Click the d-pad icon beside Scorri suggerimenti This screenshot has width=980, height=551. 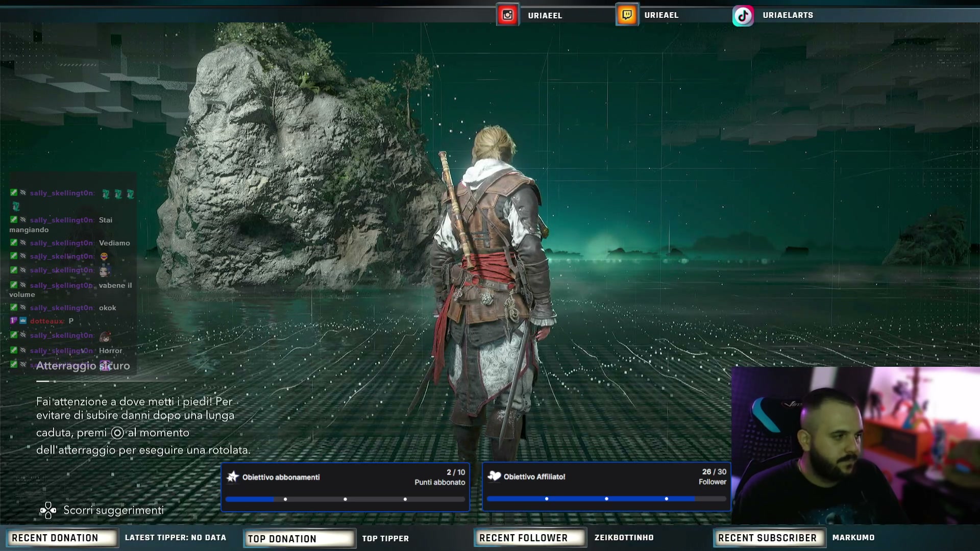point(48,510)
